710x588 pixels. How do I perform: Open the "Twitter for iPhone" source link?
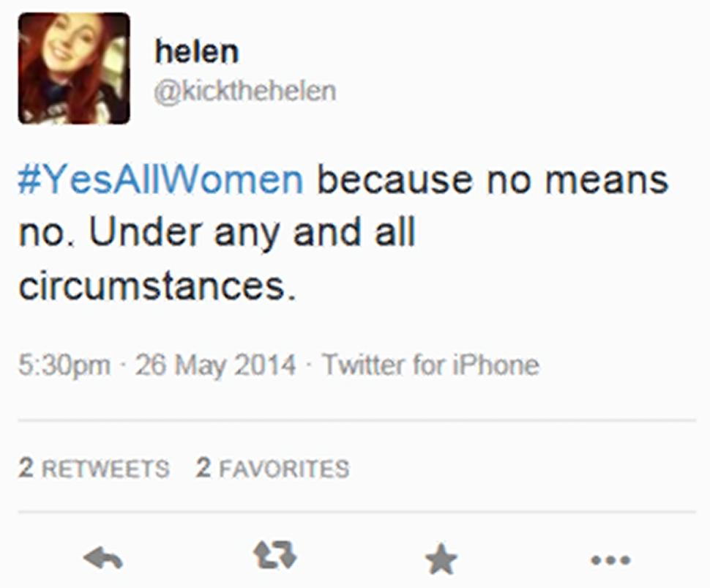[x=430, y=365]
